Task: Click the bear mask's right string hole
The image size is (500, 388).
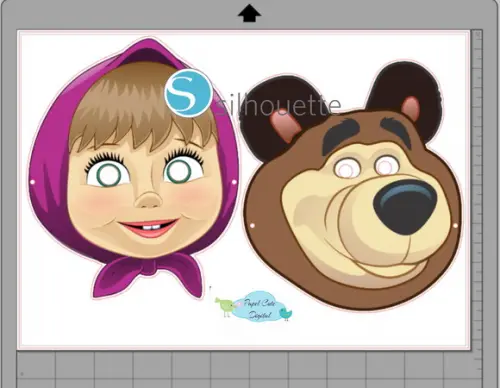Action: click(x=456, y=226)
